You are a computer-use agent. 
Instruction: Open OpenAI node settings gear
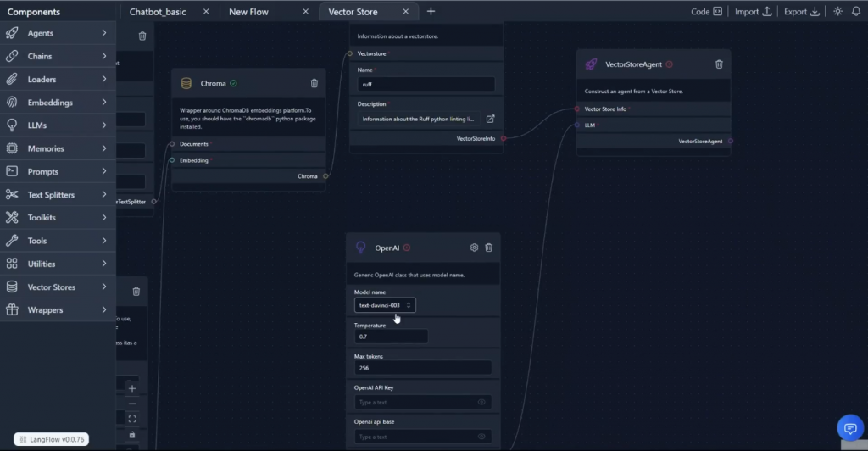(474, 248)
